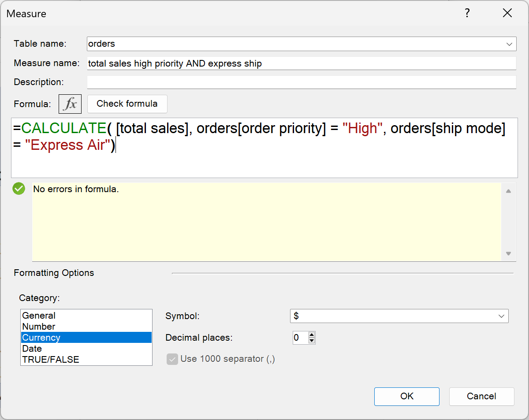529x420 pixels.
Task: Expand the Table name dropdown
Action: coord(510,44)
